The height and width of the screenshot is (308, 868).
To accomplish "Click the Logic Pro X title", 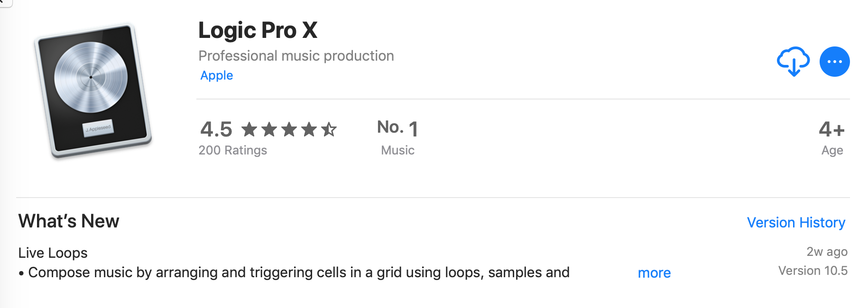I will coord(258,30).
